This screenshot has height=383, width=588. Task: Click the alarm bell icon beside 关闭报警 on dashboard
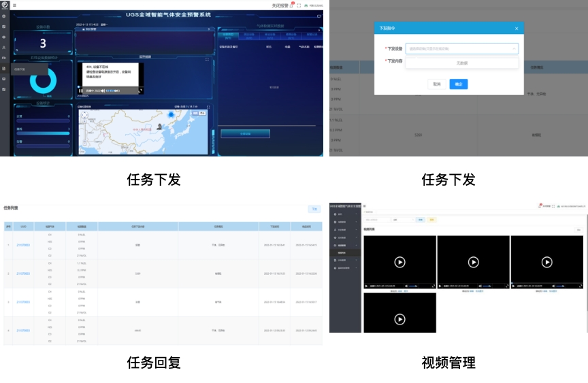[291, 5]
